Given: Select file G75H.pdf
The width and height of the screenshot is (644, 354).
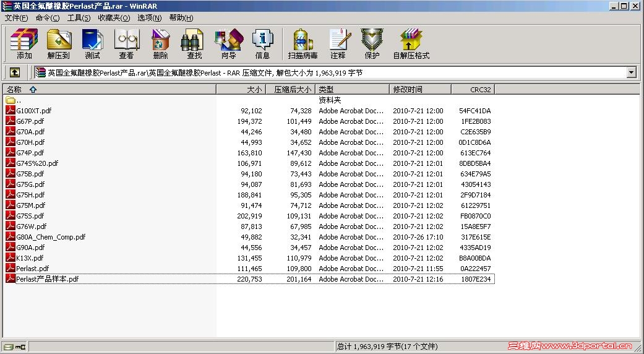Looking at the screenshot, I should pos(30,195).
